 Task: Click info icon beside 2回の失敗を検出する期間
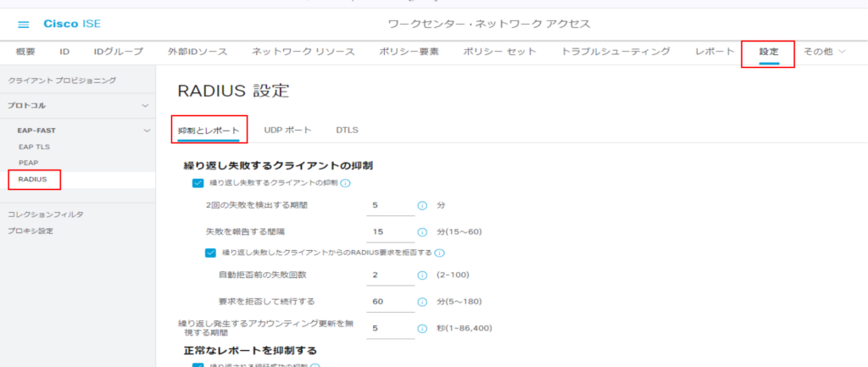click(x=422, y=205)
